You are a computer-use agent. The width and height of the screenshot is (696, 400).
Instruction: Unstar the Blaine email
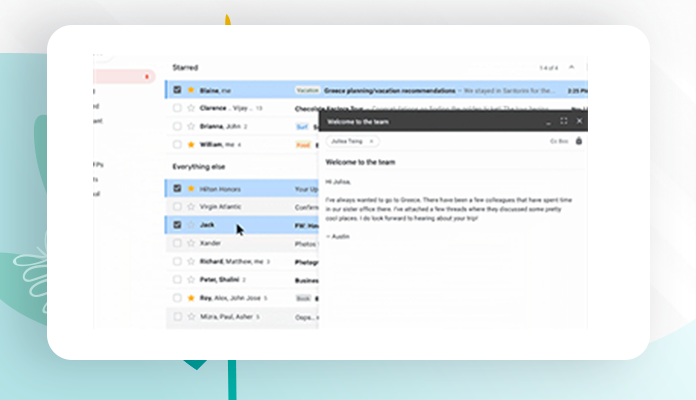(x=191, y=89)
